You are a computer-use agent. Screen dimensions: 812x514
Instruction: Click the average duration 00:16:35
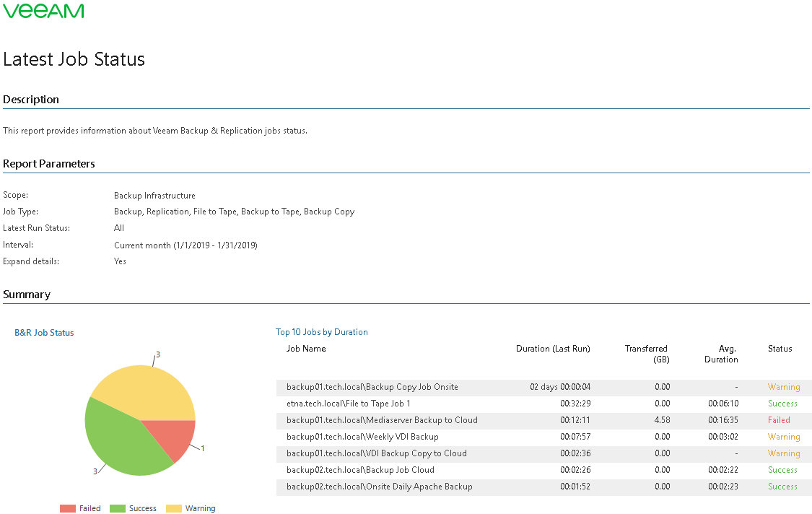[x=723, y=420]
